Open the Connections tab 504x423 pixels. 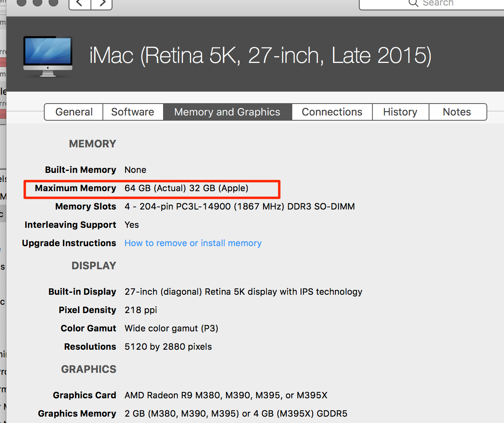332,112
